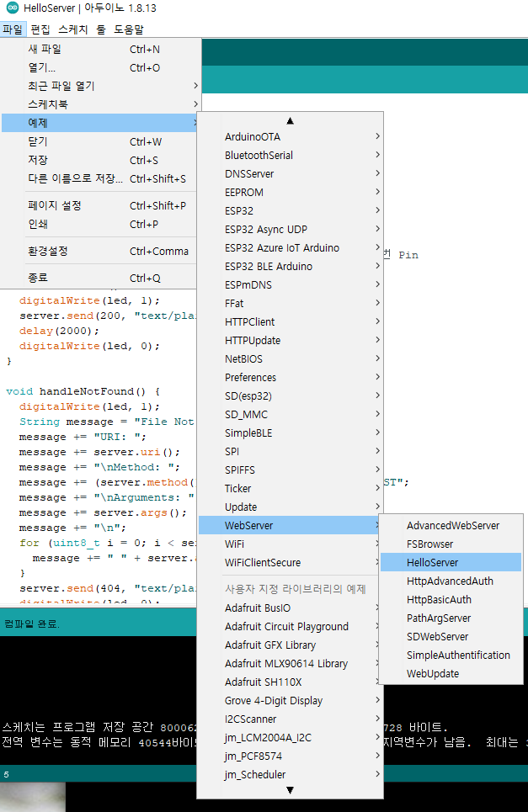Expand DNSServer examples
The image size is (528, 812).
(291, 174)
